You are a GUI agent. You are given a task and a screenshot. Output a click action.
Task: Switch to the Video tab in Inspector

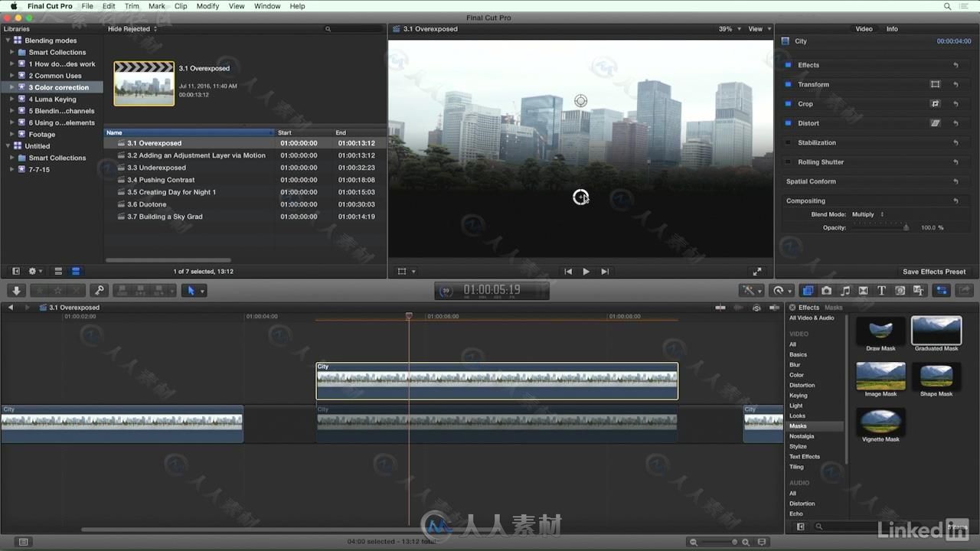pyautogui.click(x=864, y=29)
